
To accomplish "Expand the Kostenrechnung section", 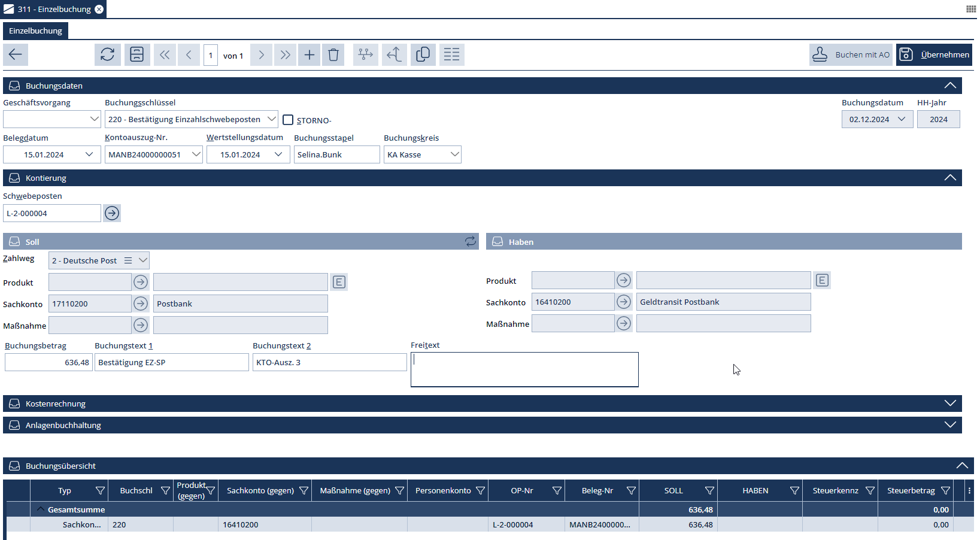I will pos(949,404).
